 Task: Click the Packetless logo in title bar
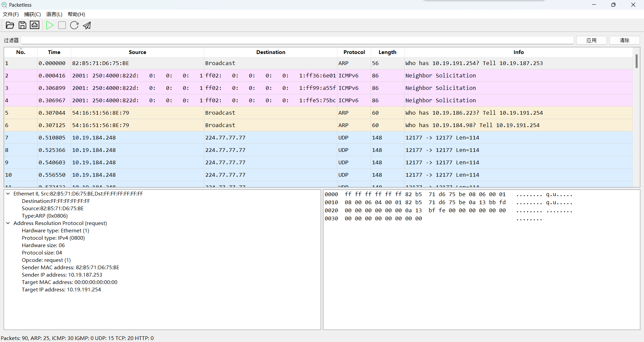pyautogui.click(x=4, y=5)
